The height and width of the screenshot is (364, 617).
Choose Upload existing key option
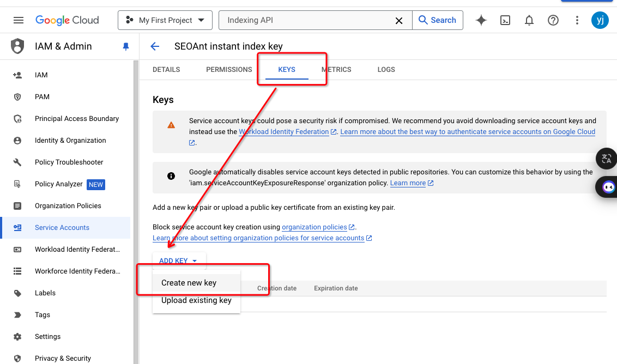coord(196,300)
